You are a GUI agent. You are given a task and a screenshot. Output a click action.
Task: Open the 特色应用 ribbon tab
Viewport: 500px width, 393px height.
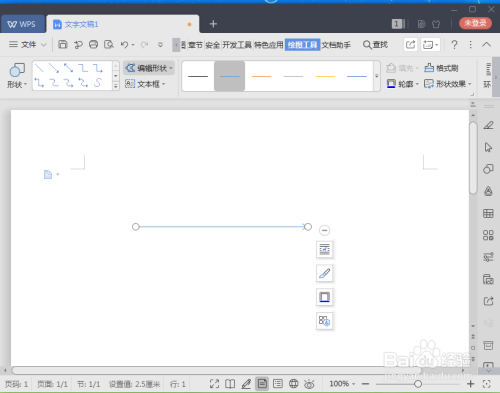269,45
